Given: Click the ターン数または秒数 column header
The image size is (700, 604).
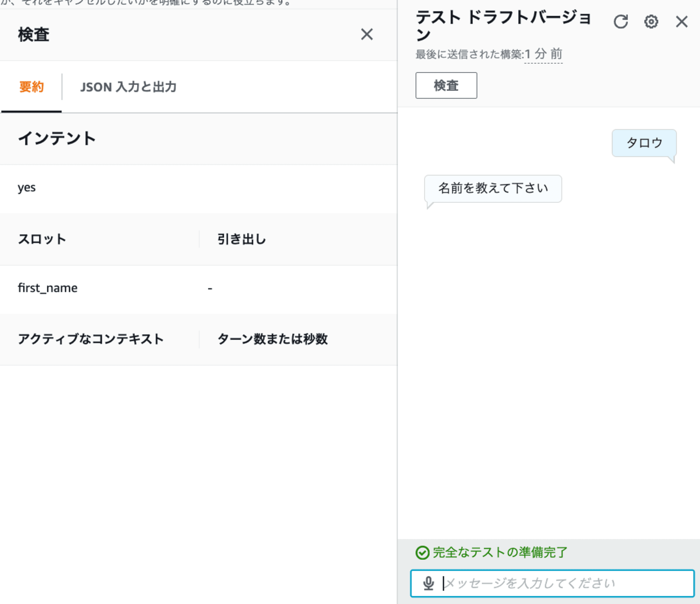Looking at the screenshot, I should 272,339.
